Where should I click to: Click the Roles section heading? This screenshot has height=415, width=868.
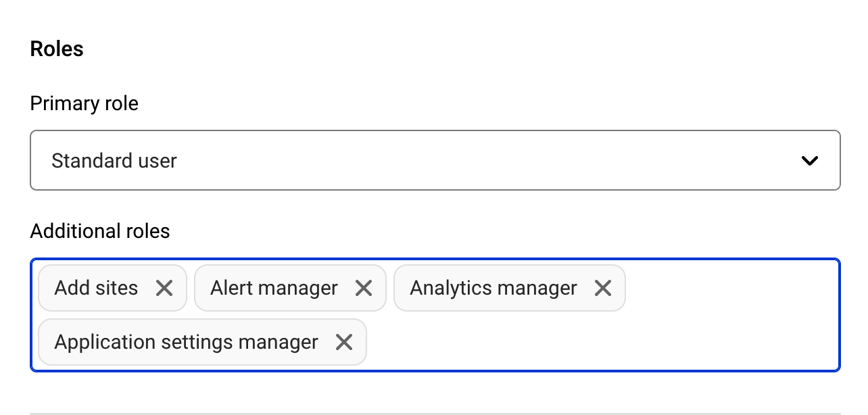[x=57, y=49]
